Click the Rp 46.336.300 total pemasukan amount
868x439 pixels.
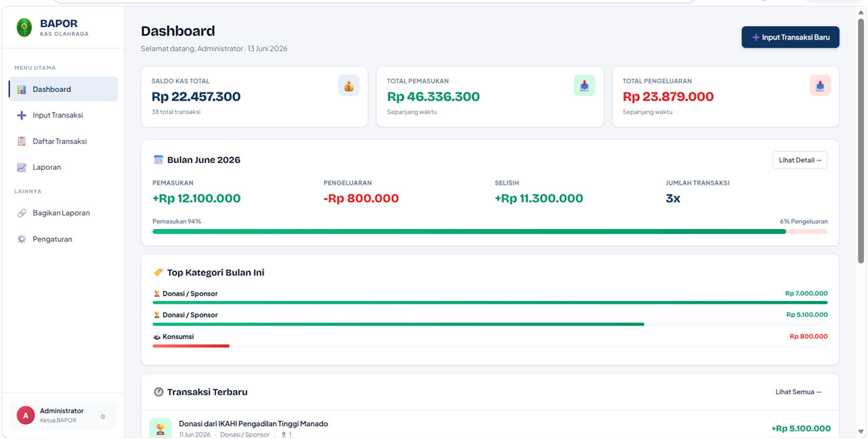pyautogui.click(x=433, y=96)
